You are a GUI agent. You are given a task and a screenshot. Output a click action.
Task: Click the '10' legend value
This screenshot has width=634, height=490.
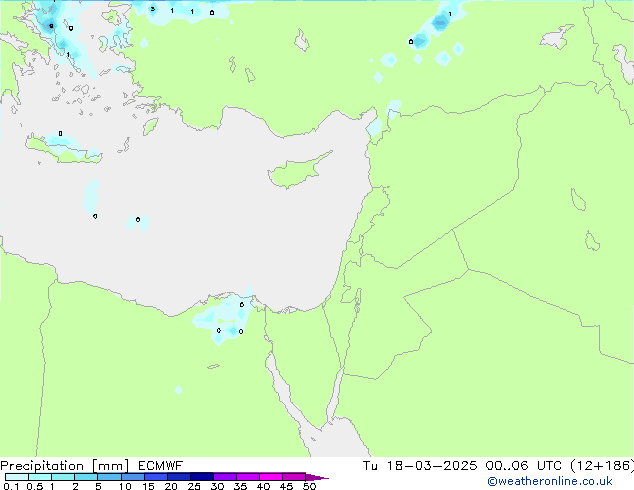click(x=125, y=486)
